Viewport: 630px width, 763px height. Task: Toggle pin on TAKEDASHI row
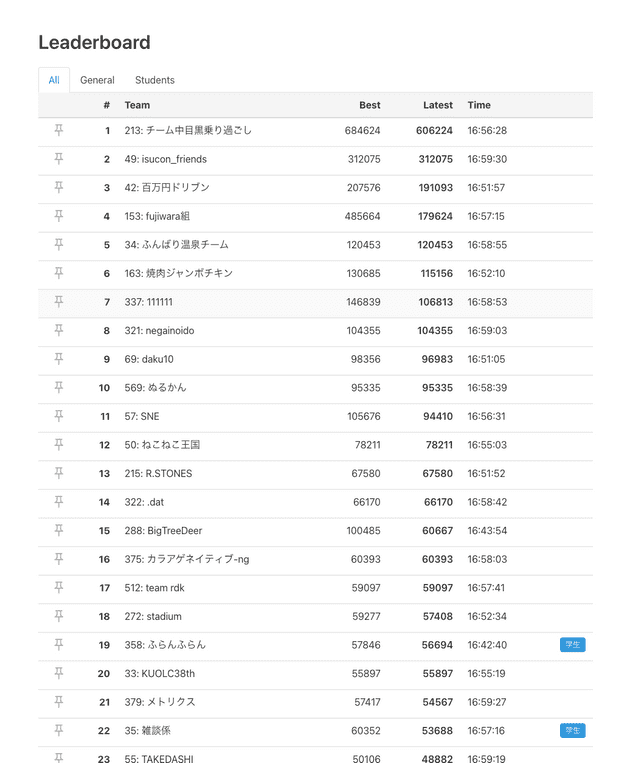(59, 759)
